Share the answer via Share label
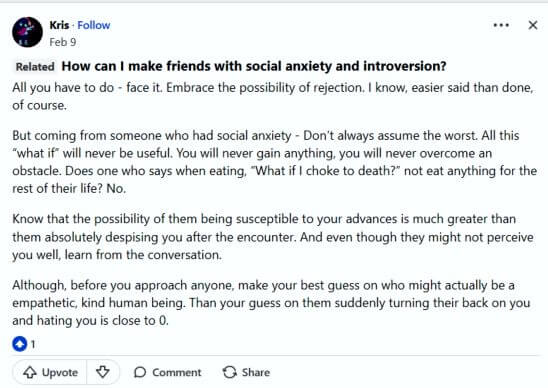548x388 pixels. (256, 372)
